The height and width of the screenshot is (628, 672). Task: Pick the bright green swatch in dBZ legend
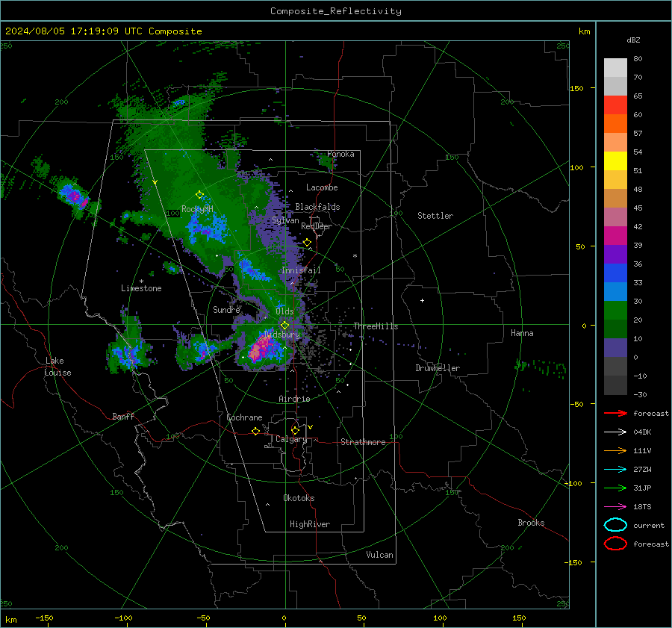[x=615, y=310]
